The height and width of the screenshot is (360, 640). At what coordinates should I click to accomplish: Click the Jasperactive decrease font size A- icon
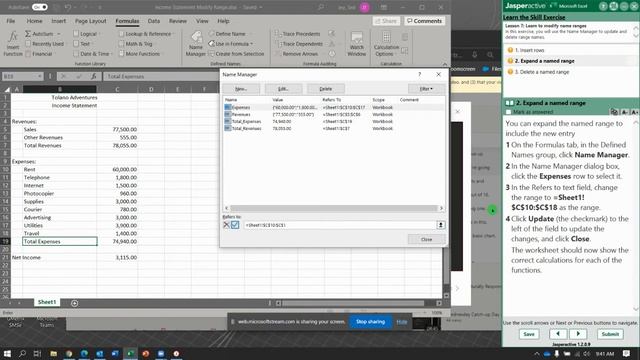624,112
